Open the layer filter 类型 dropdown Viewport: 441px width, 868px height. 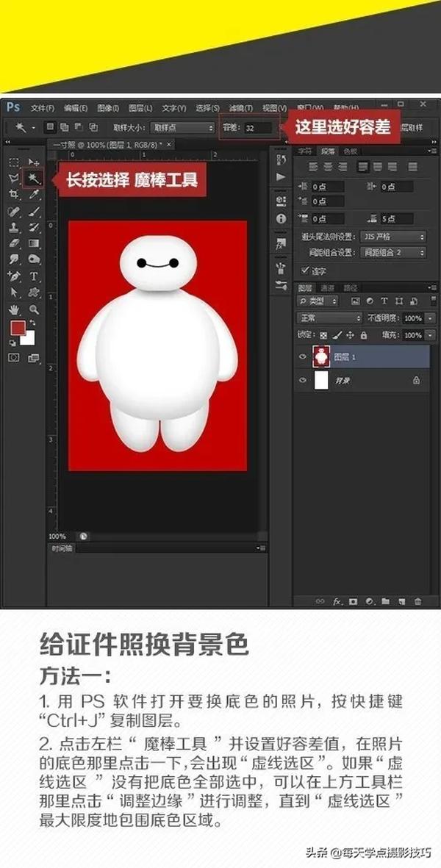(318, 301)
